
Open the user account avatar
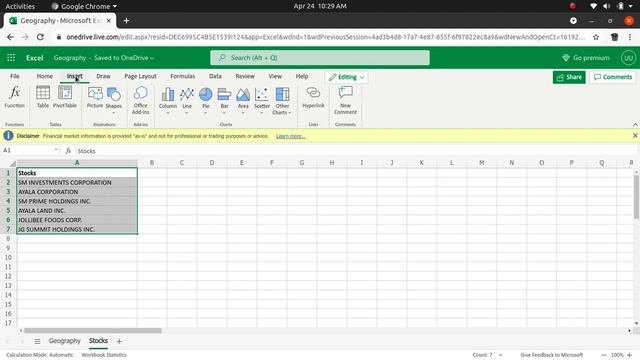point(628,58)
